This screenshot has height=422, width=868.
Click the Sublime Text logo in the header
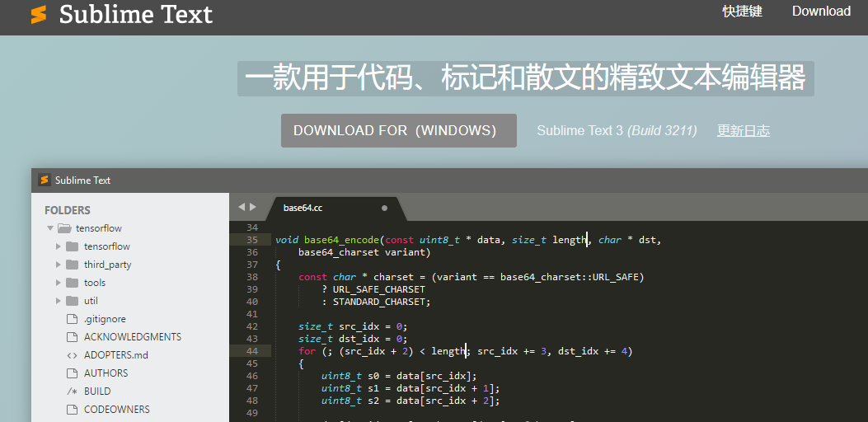click(x=39, y=15)
